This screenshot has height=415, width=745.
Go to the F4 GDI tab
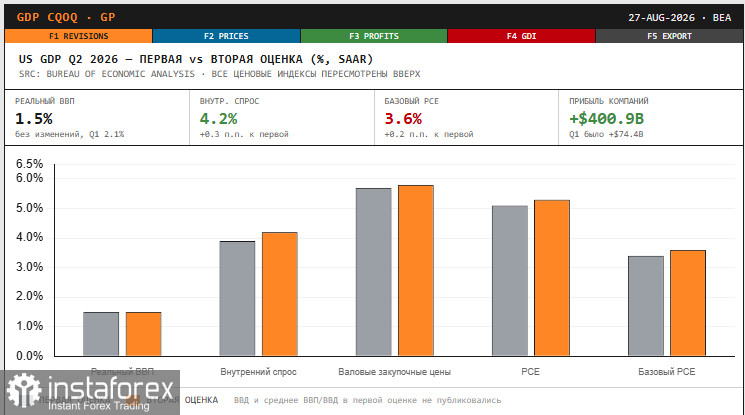(x=521, y=36)
